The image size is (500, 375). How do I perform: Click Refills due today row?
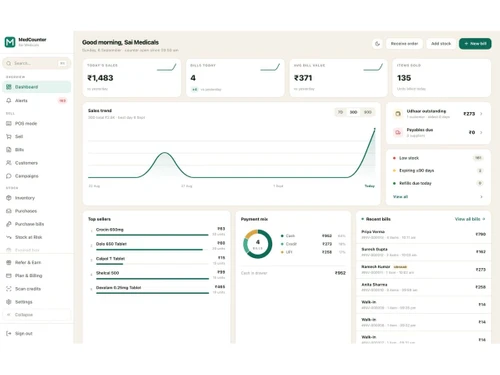click(438, 183)
